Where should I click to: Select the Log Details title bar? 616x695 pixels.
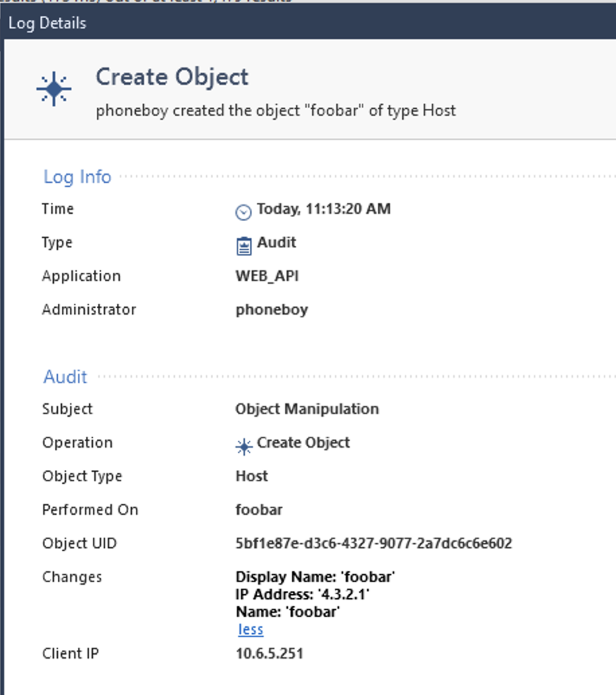[46, 22]
